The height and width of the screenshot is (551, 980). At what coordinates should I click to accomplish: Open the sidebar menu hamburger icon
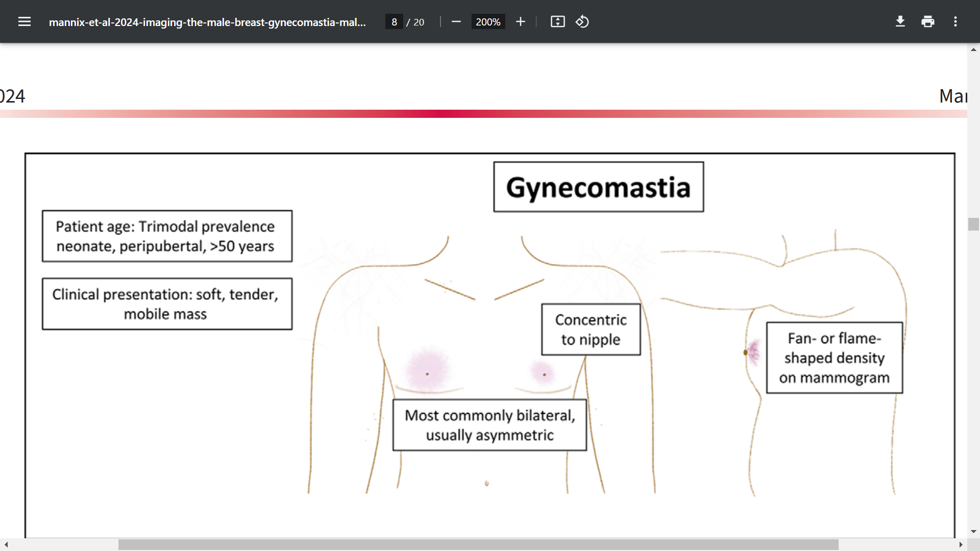pyautogui.click(x=24, y=21)
